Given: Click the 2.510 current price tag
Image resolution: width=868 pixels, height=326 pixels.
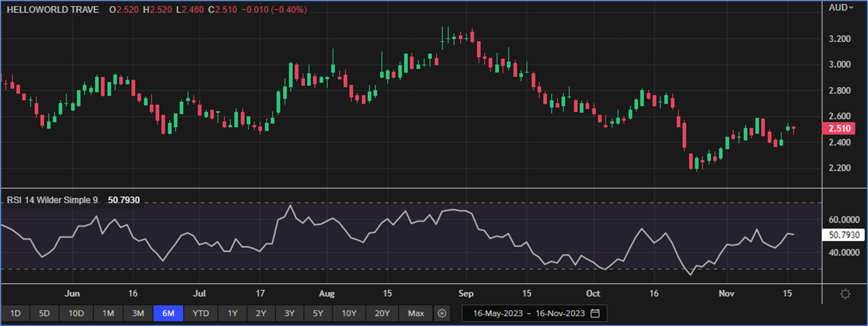Looking at the screenshot, I should (839, 129).
